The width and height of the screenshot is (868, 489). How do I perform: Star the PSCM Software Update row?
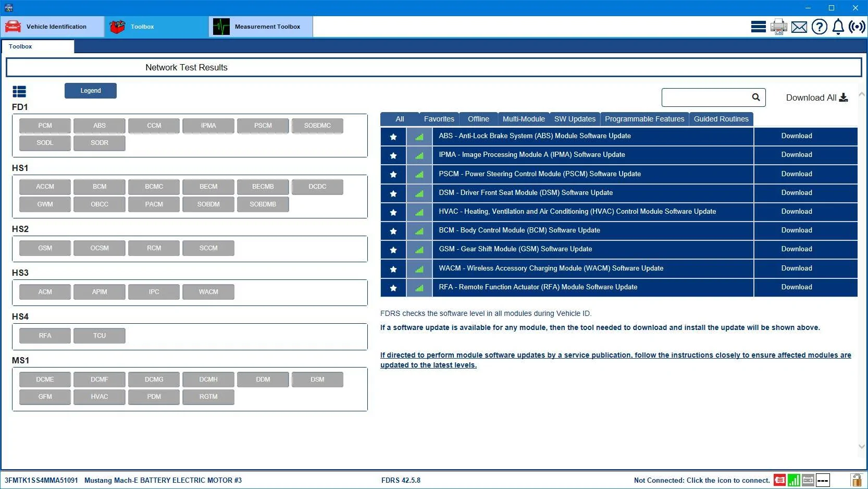click(x=393, y=174)
